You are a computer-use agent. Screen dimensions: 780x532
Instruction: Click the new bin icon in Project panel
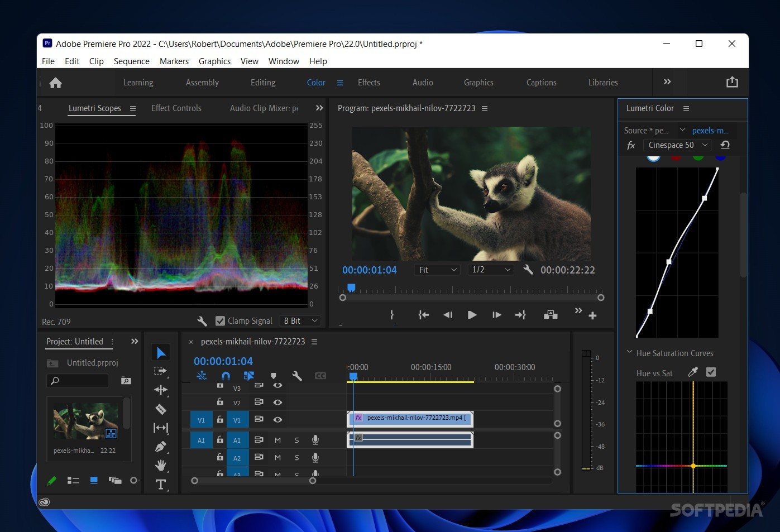[x=126, y=381]
